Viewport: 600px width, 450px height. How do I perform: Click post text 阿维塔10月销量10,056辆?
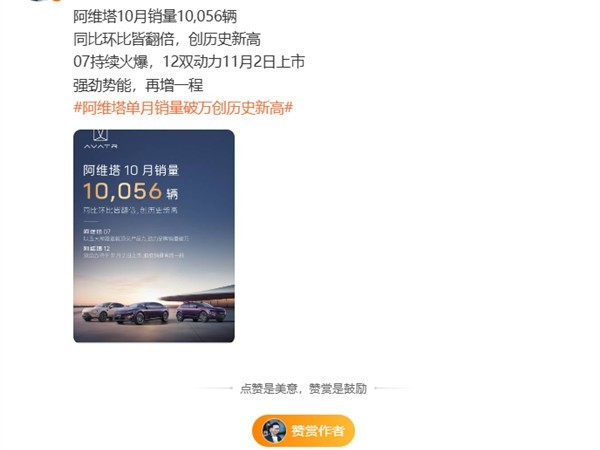(x=155, y=16)
